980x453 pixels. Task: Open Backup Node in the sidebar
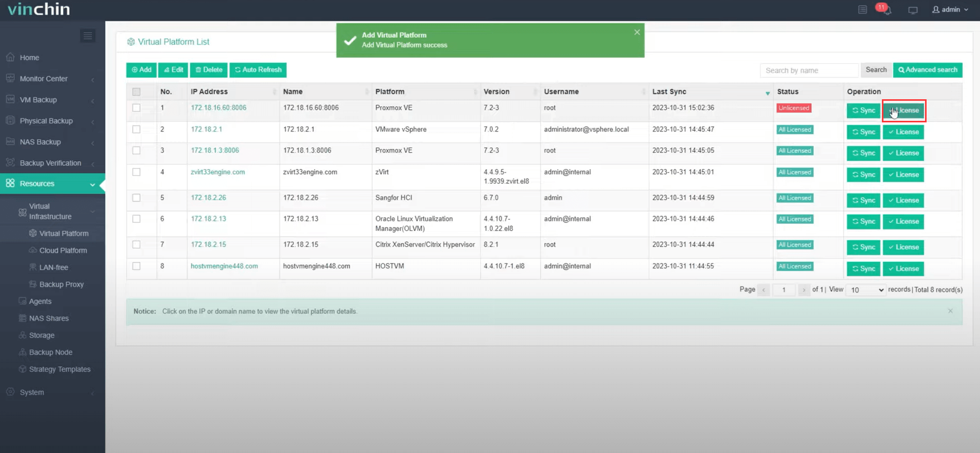[x=50, y=352]
